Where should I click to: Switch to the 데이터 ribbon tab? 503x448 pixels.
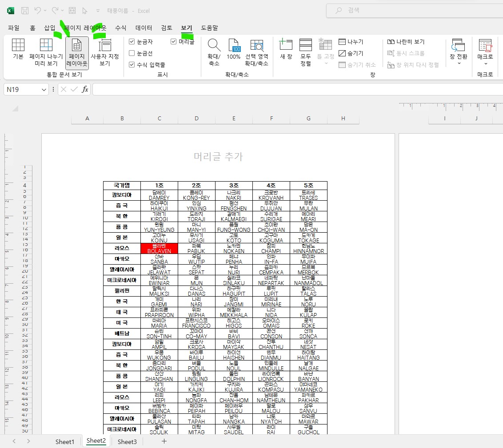144,28
